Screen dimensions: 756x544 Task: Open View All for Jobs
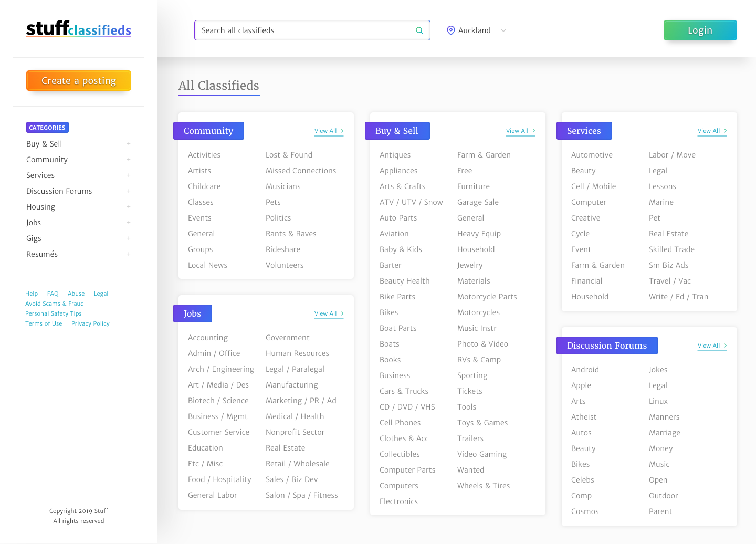click(329, 314)
